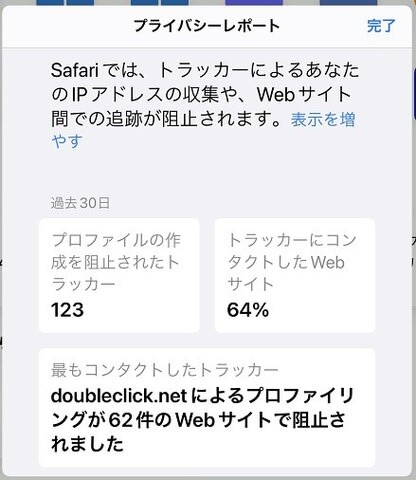
Task: Click the 最もコンタクトしたトラッカー heading
Action: [x=165, y=370]
